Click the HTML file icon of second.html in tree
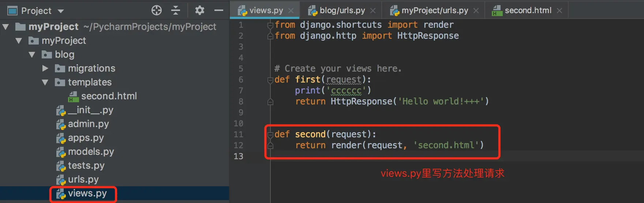This screenshot has width=644, height=203. (x=74, y=96)
